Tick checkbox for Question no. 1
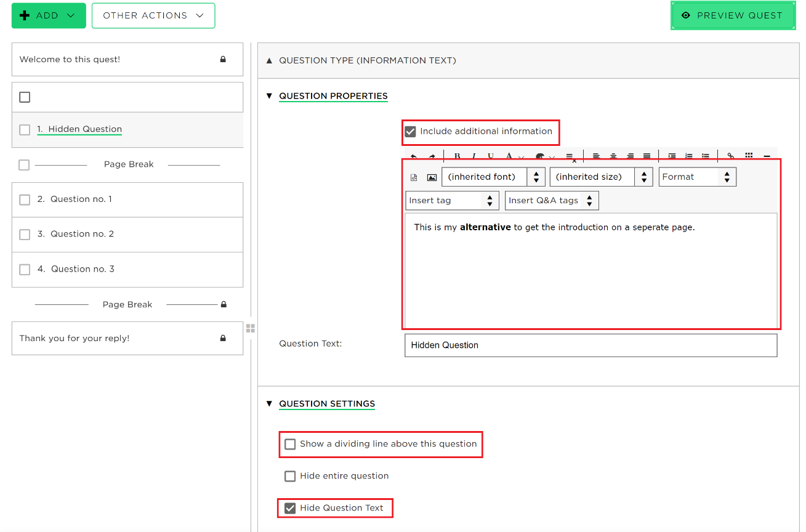806x532 pixels. [25, 199]
